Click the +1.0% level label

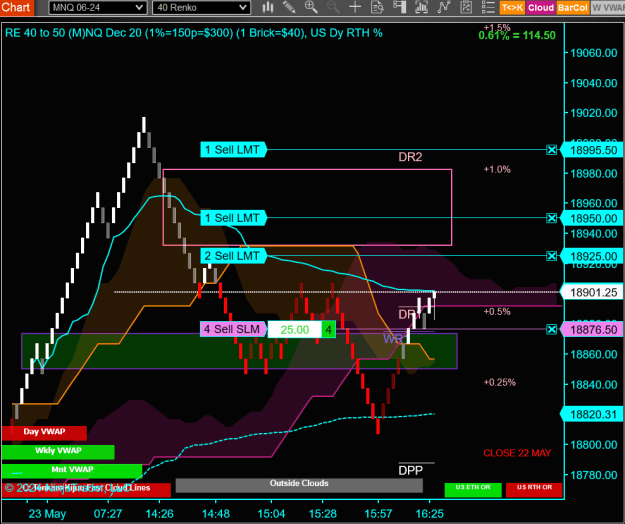497,169
